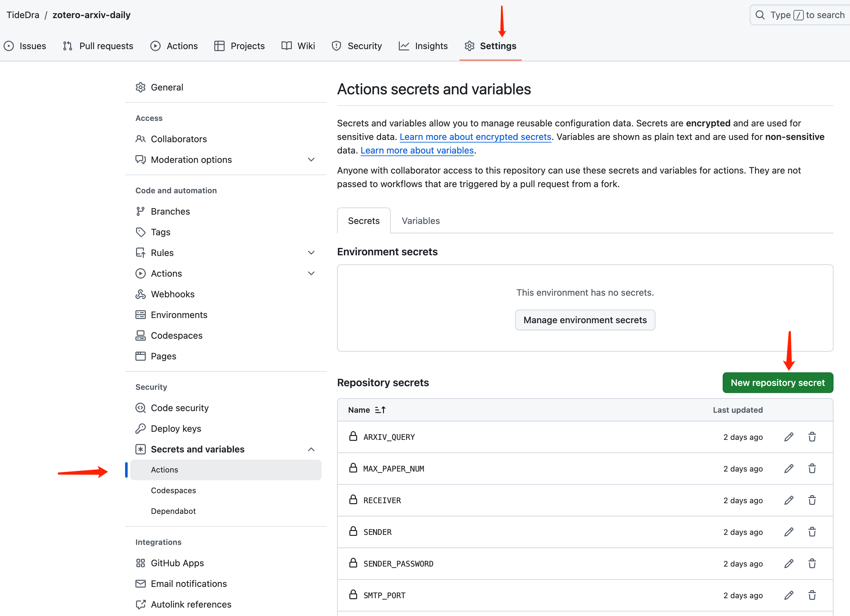Expand the Rules sidebar section
Image resolution: width=850 pixels, height=616 pixels.
311,252
